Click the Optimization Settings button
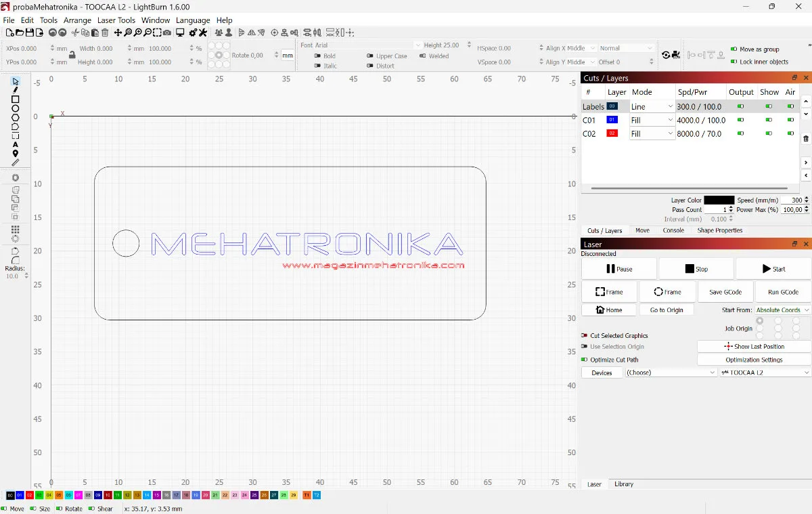This screenshot has height=514, width=812. pyautogui.click(x=754, y=360)
